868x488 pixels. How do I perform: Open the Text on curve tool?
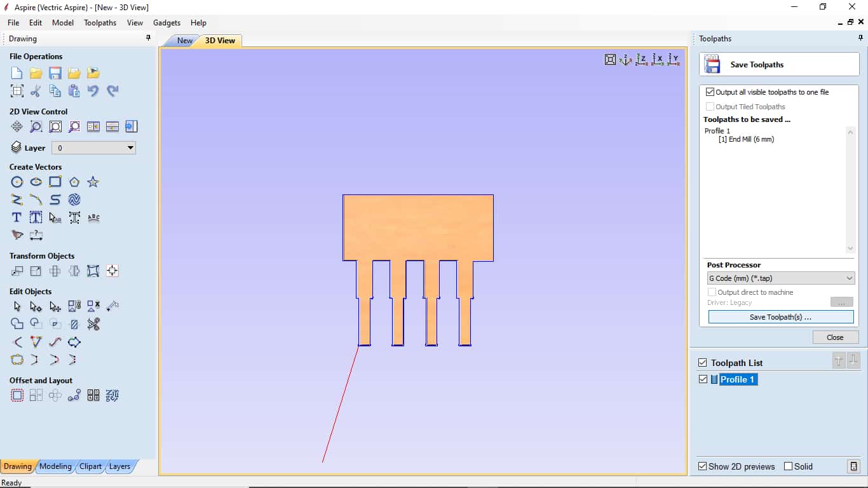(x=93, y=217)
